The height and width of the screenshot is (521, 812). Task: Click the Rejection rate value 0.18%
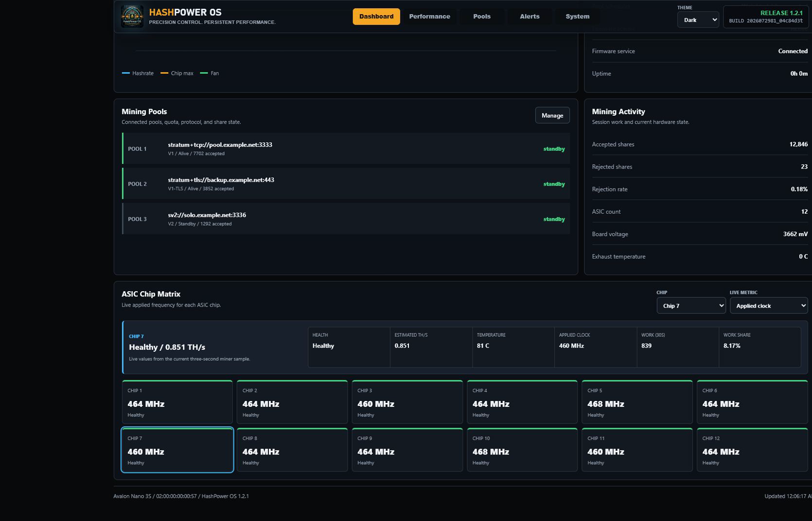point(799,189)
